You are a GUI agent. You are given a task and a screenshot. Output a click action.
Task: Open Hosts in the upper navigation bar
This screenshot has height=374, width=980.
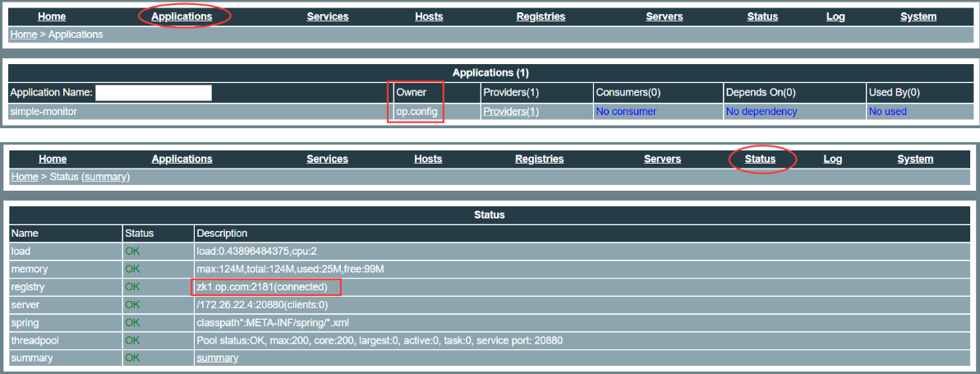point(429,17)
